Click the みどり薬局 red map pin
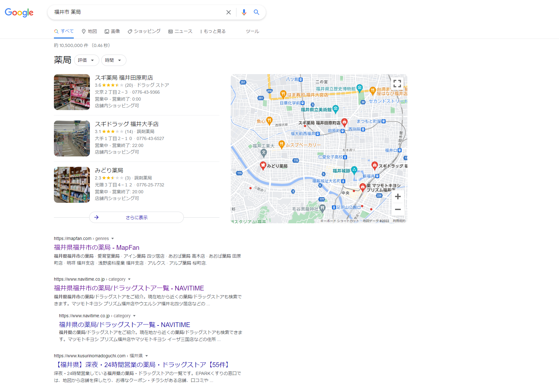 coord(263,165)
